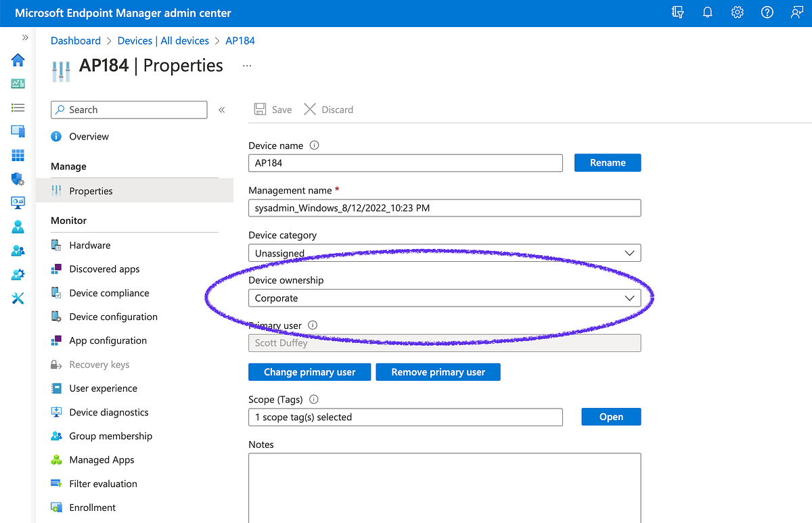The width and height of the screenshot is (812, 523).
Task: Click inside the Notes text area
Action: click(445, 487)
